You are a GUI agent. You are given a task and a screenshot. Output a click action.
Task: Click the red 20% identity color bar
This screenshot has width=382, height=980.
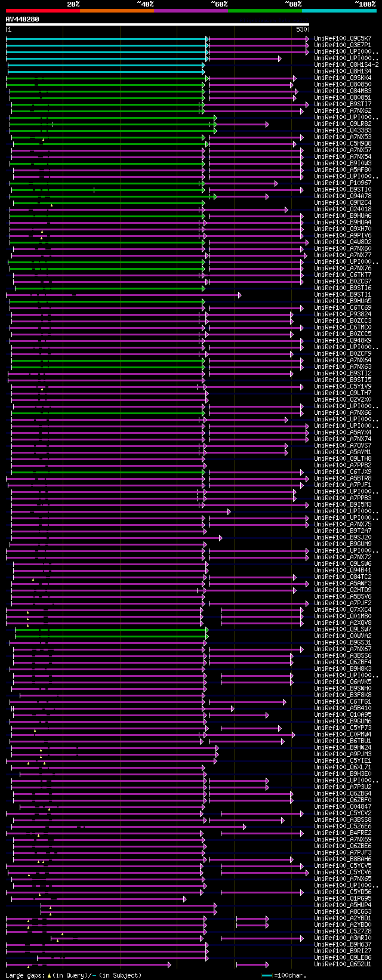(x=42, y=11)
